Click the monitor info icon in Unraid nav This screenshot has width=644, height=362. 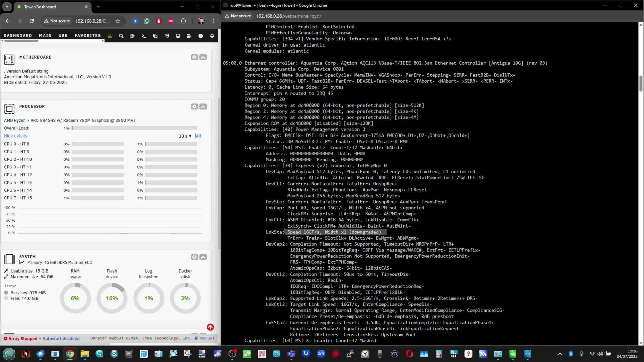[x=178, y=36]
